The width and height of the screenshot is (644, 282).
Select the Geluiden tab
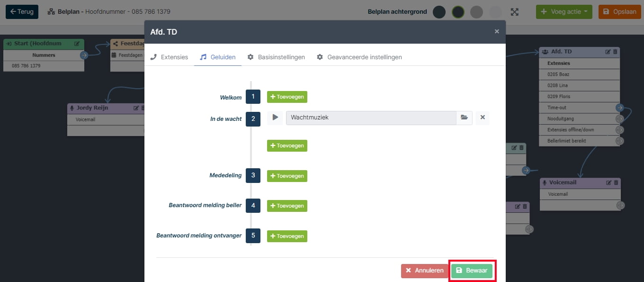coord(217,57)
